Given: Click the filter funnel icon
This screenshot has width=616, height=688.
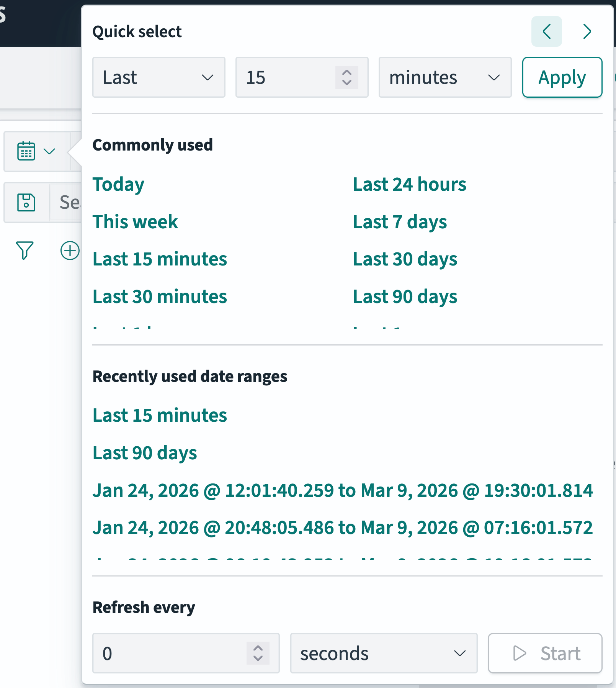Looking at the screenshot, I should [x=25, y=251].
